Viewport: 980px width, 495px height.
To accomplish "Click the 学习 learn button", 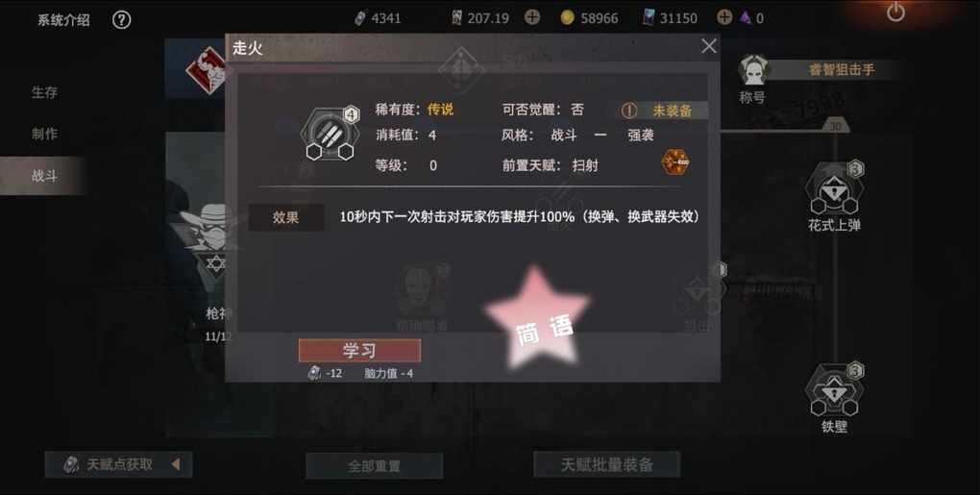I will pyautogui.click(x=359, y=351).
